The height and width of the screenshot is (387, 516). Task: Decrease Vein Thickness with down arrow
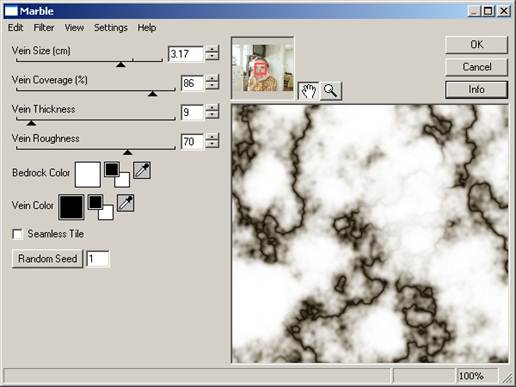[212, 115]
